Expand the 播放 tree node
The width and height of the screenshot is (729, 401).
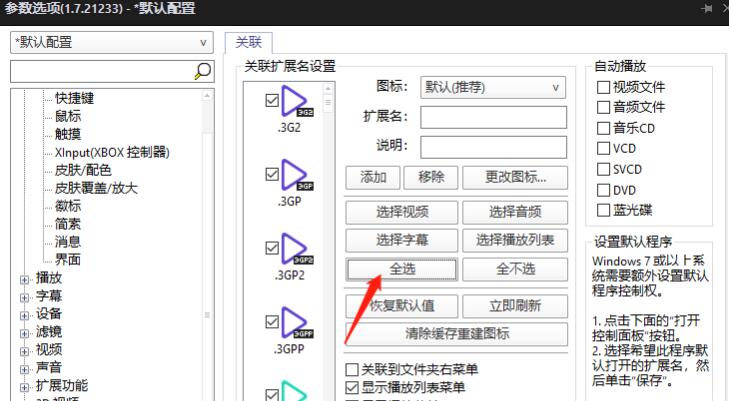[25, 278]
